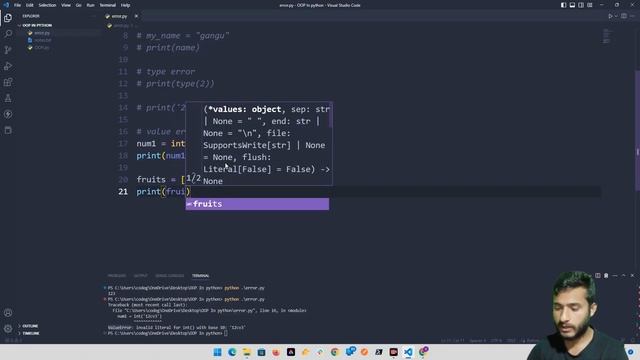
Task: Open the dropdown beside Run Python File
Action: pyautogui.click(x=616, y=16)
